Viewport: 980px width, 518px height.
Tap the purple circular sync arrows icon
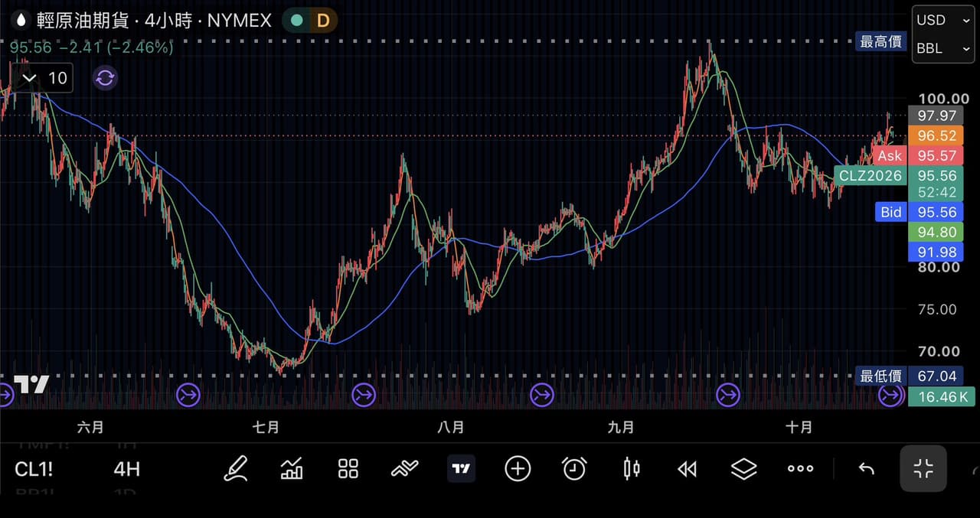click(x=106, y=77)
